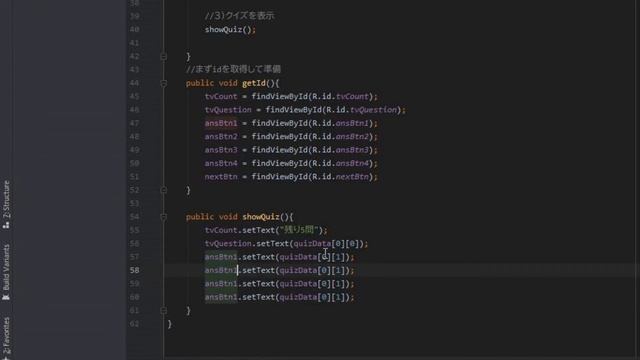Click fold end marker at line 61
The height and width of the screenshot is (360, 640).
coord(164,311)
